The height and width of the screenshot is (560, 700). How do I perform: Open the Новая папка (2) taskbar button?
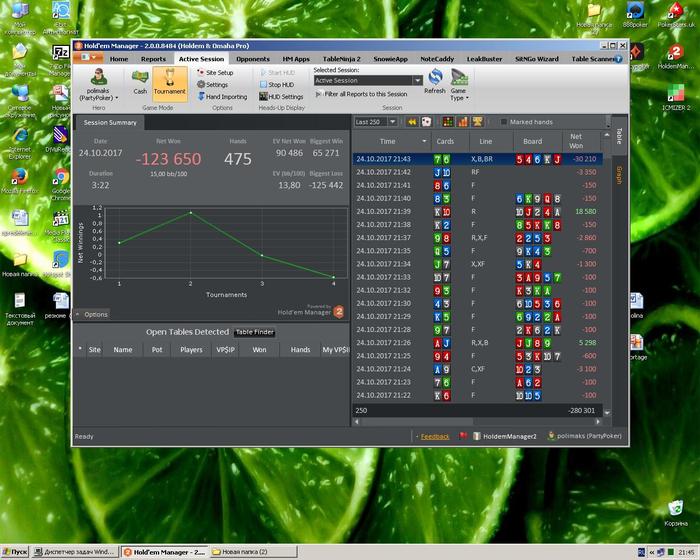tap(252, 552)
